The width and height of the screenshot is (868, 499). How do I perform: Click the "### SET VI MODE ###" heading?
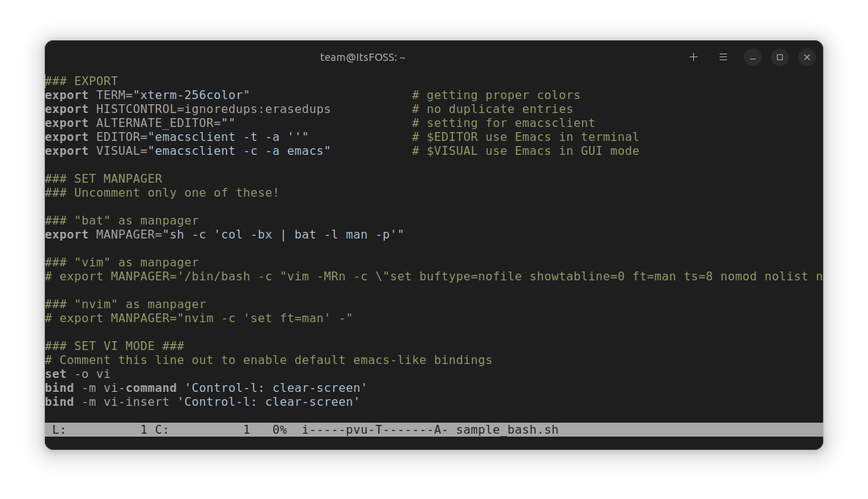point(115,346)
